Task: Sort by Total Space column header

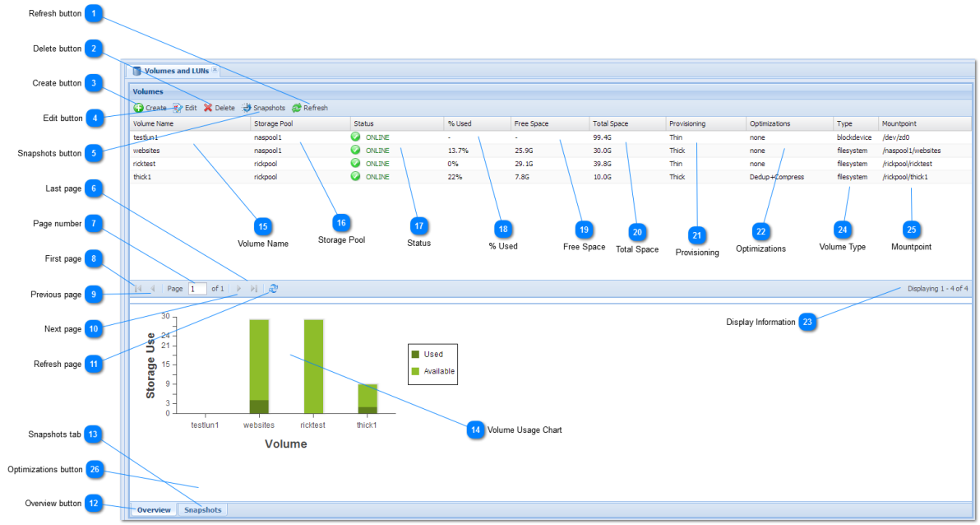Action: tap(627, 124)
